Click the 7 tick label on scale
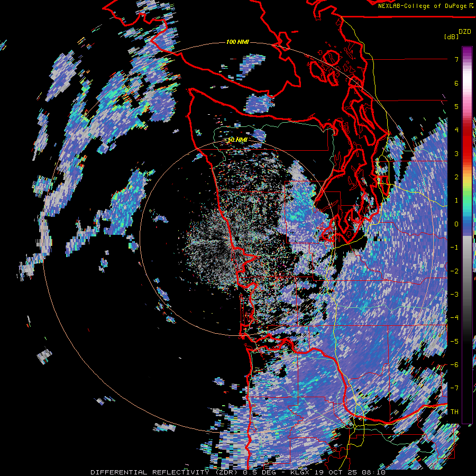The width and height of the screenshot is (476, 476). point(456,59)
